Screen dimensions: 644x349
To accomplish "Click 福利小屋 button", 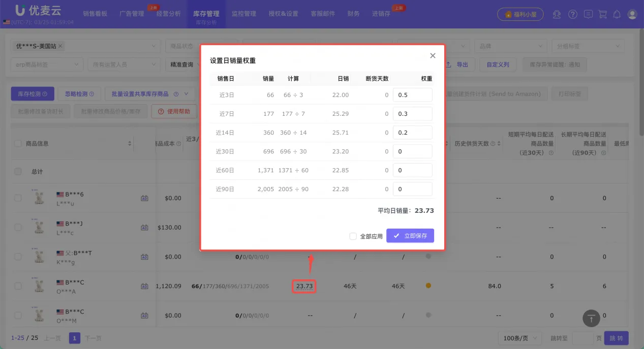I will pyautogui.click(x=520, y=15).
